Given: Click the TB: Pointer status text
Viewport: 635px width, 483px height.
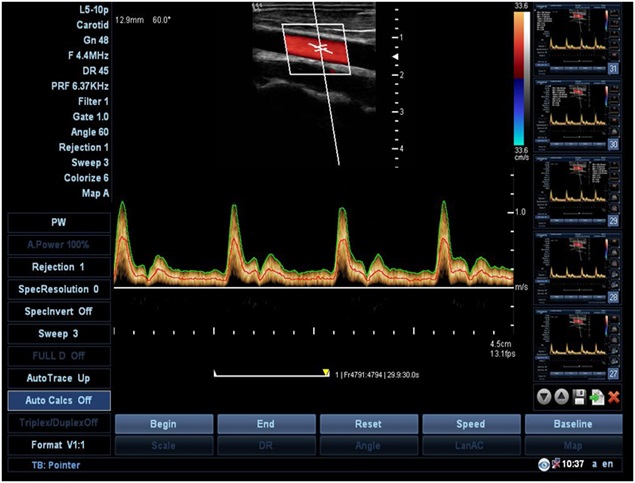Looking at the screenshot, I should (56, 466).
